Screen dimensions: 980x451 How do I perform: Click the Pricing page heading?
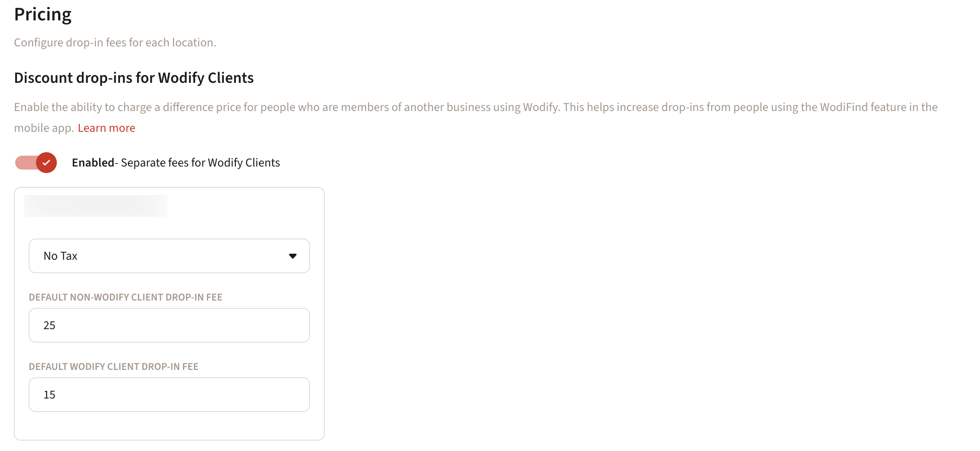point(42,14)
